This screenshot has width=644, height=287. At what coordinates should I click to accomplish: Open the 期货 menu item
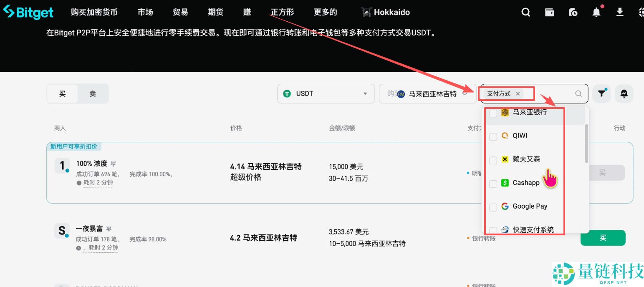[215, 12]
